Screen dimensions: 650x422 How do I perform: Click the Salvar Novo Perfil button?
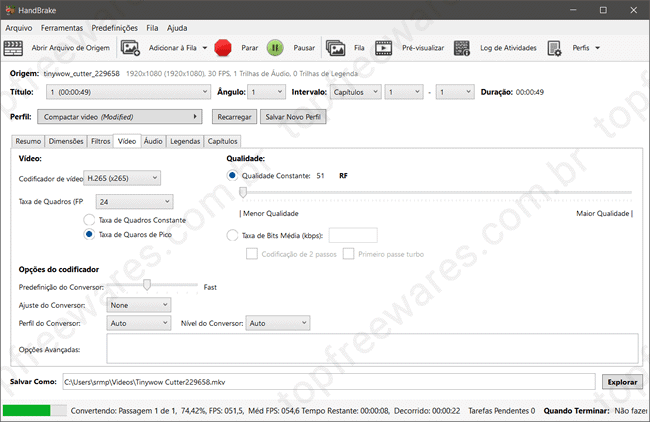[x=293, y=117]
